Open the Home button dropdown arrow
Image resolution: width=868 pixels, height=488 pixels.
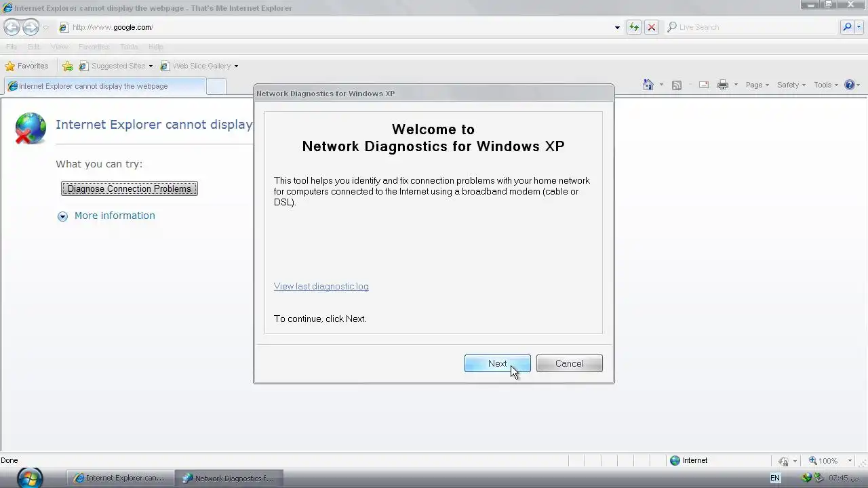(x=661, y=85)
